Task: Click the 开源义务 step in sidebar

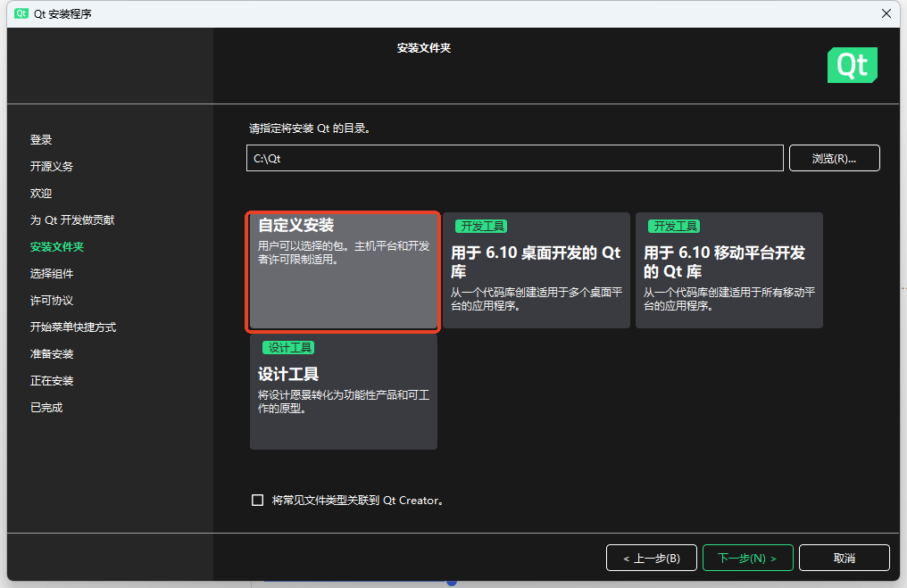Action: click(52, 167)
